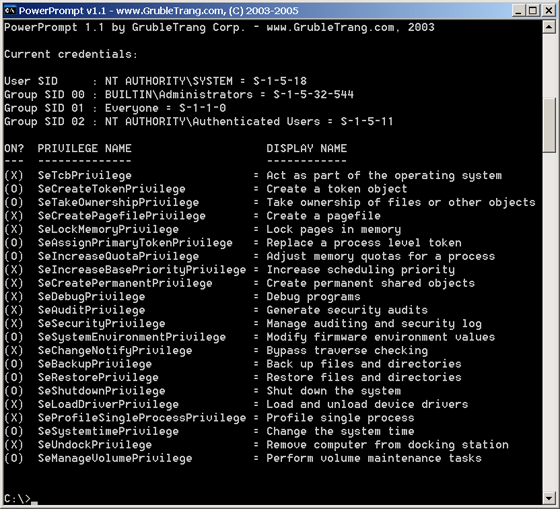Click the PRIVILEGE NAME column header
Screen dimensions: 560x509
85,148
